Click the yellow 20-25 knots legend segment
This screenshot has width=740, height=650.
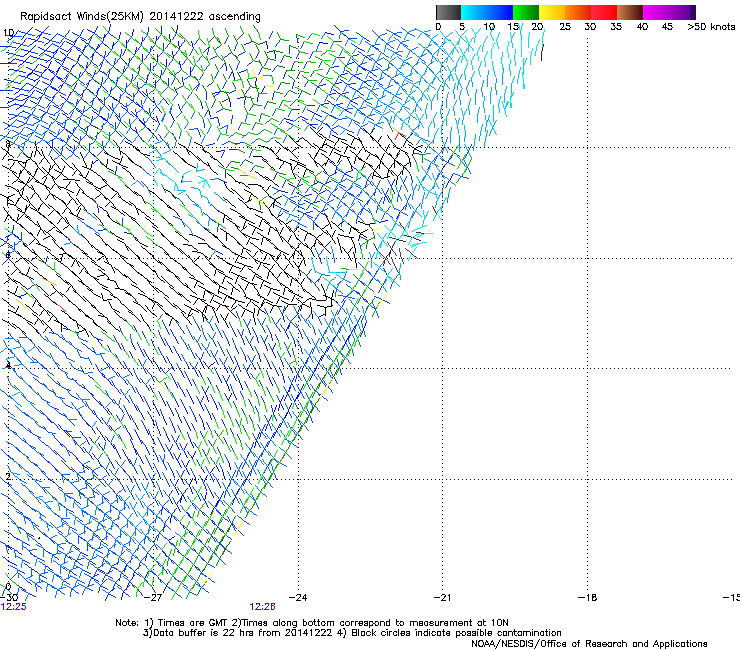(x=552, y=12)
